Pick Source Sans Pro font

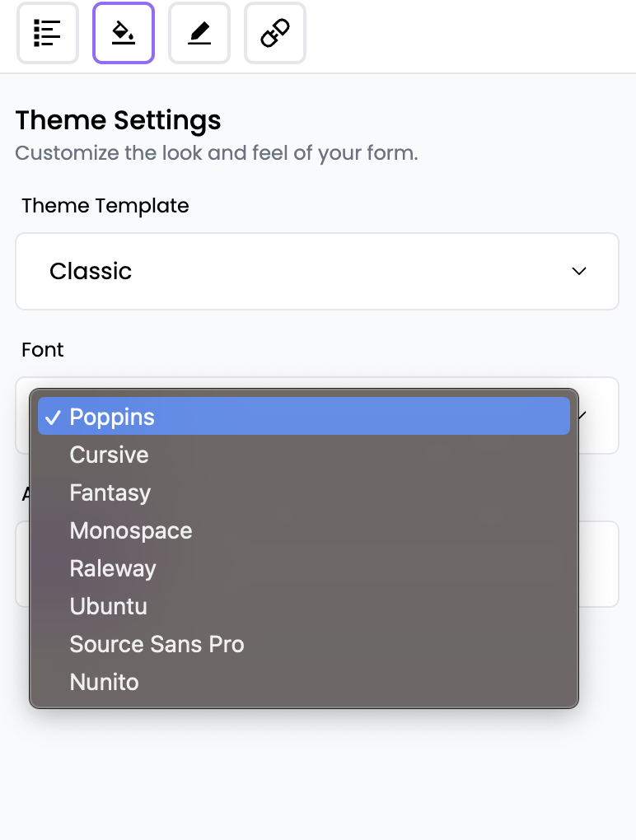tap(157, 644)
